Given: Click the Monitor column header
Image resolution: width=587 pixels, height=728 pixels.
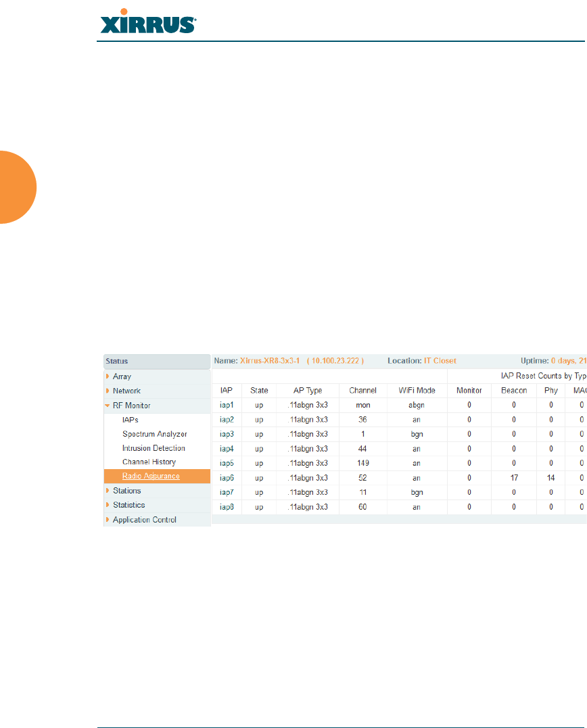Looking at the screenshot, I should tap(469, 391).
